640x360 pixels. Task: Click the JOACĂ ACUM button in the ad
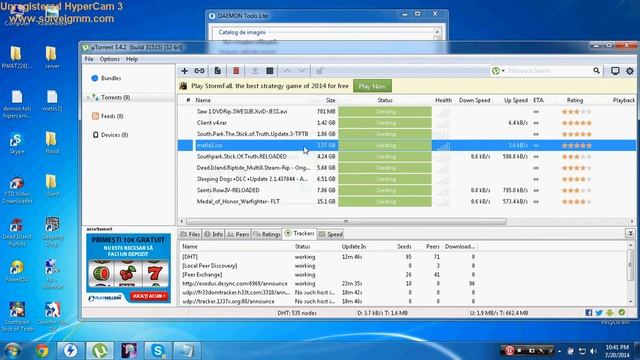click(x=149, y=296)
